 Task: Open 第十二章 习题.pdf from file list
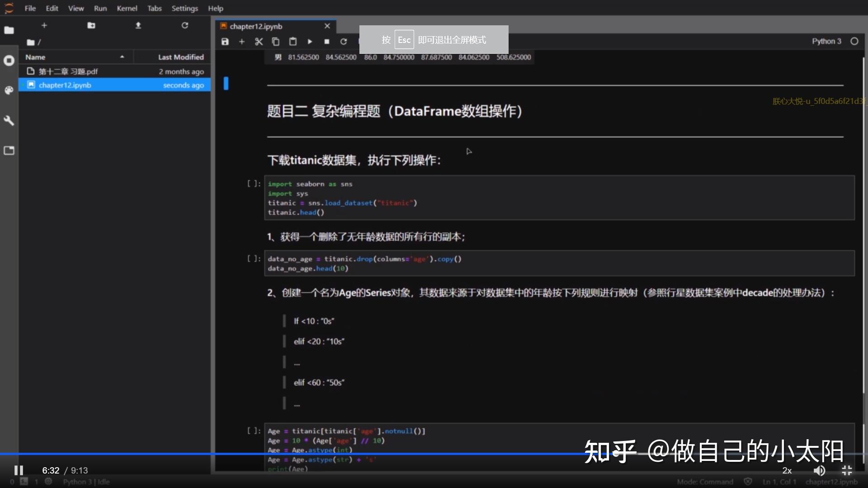(68, 71)
